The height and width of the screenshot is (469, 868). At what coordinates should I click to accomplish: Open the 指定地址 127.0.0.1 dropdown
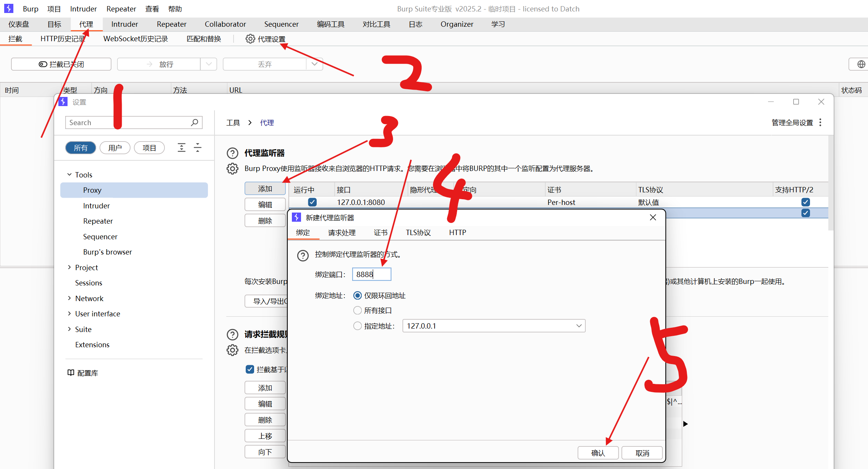pyautogui.click(x=494, y=326)
